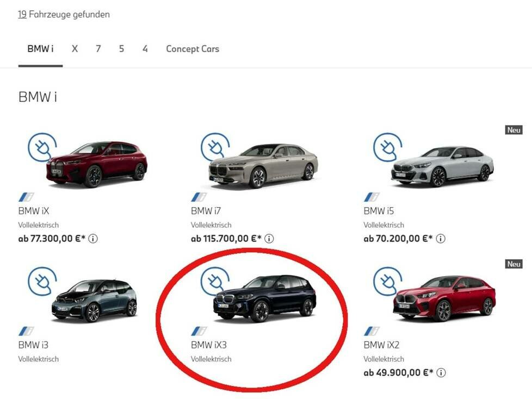Click the BMW i stripe logo above BMW iX

[27, 197]
